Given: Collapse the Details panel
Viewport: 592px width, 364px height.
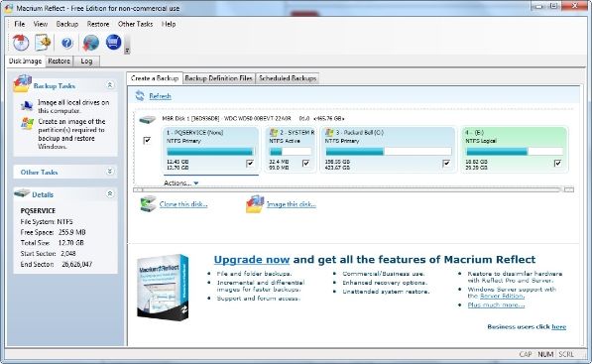Looking at the screenshot, I should pyautogui.click(x=110, y=193).
